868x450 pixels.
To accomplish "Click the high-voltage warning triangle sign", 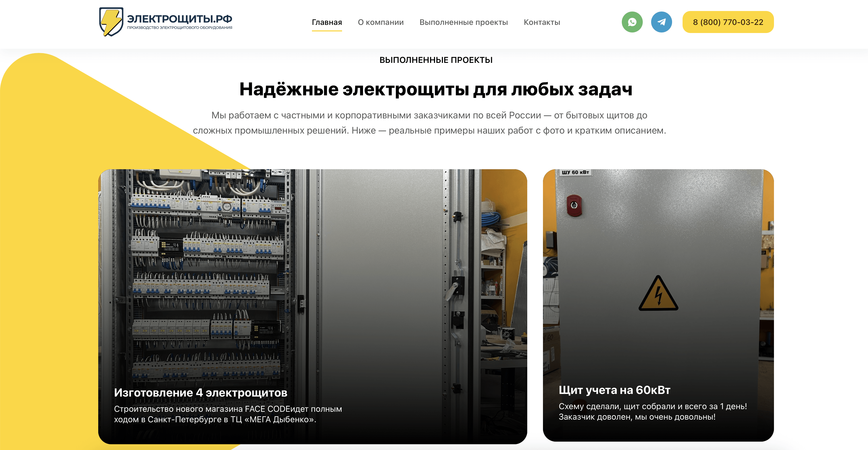I will point(658,294).
